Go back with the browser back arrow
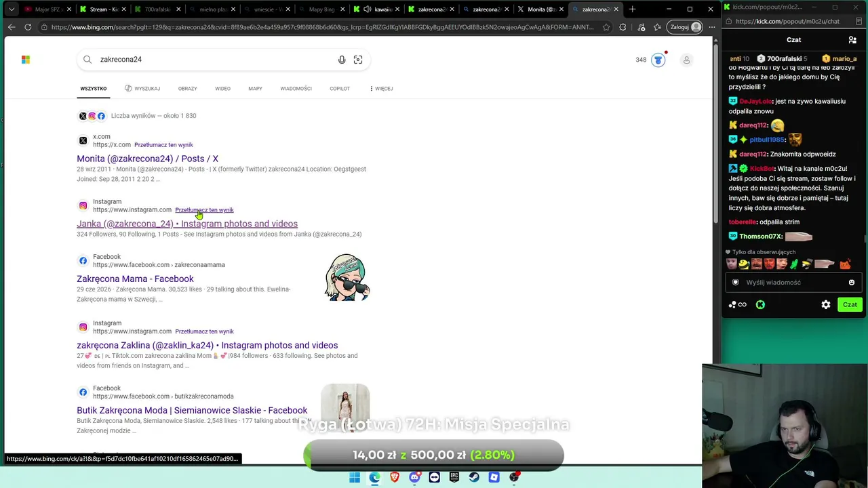 (x=12, y=27)
